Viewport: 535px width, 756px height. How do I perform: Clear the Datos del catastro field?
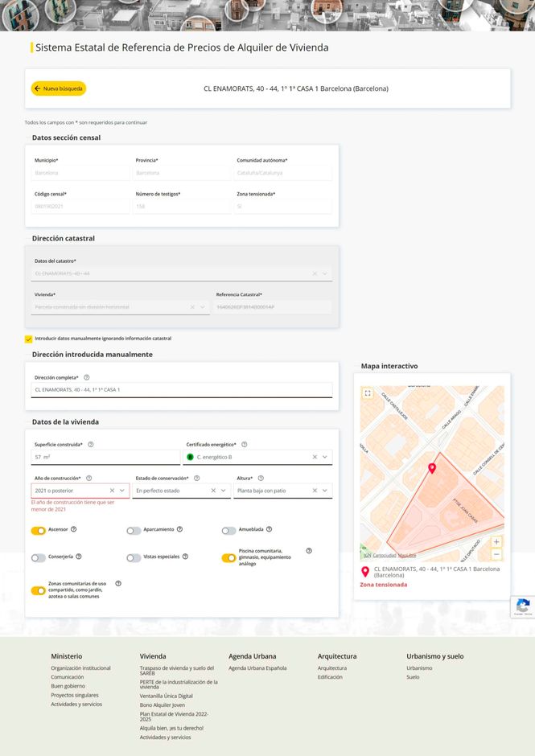[315, 273]
